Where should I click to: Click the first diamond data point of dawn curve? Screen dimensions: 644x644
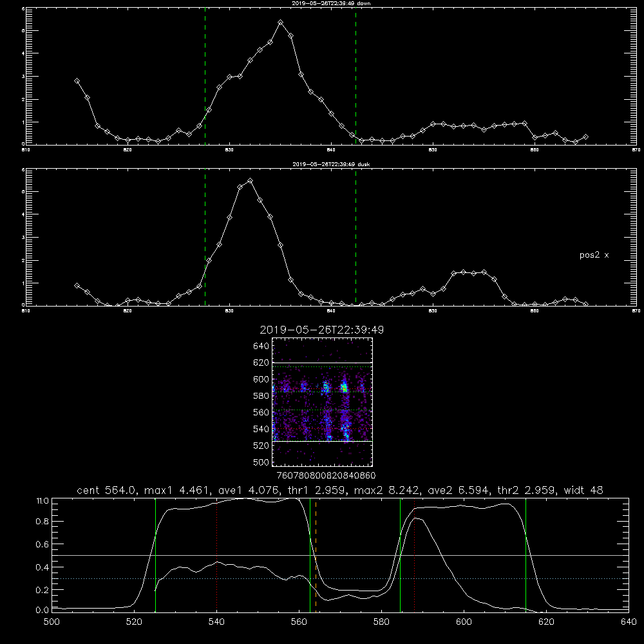click(x=77, y=81)
